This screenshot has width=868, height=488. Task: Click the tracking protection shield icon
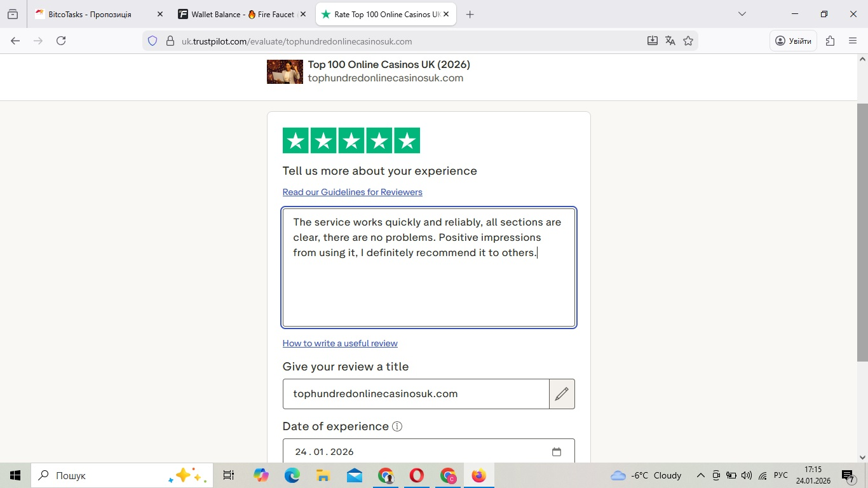click(x=153, y=41)
